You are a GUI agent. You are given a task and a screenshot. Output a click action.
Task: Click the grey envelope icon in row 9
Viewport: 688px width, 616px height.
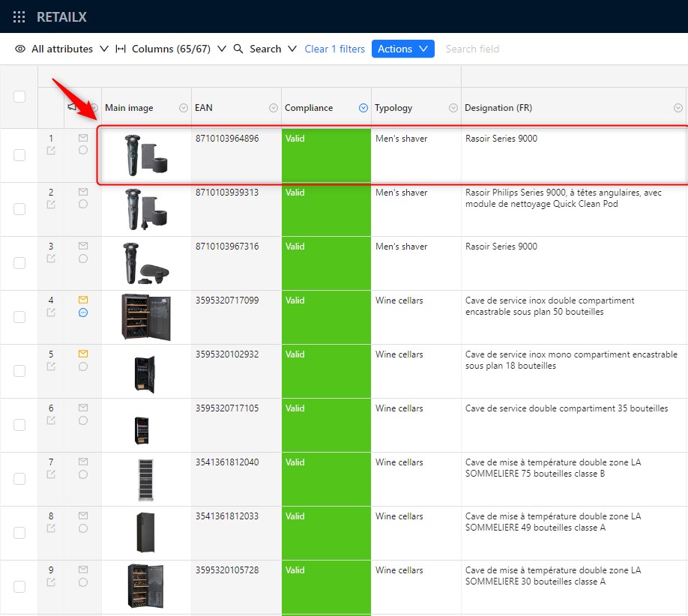pyautogui.click(x=83, y=570)
